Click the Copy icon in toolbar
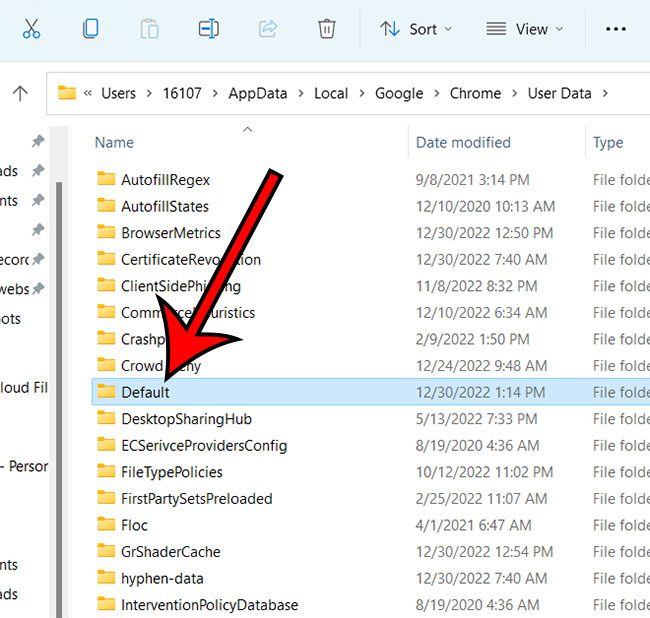 coord(90,29)
